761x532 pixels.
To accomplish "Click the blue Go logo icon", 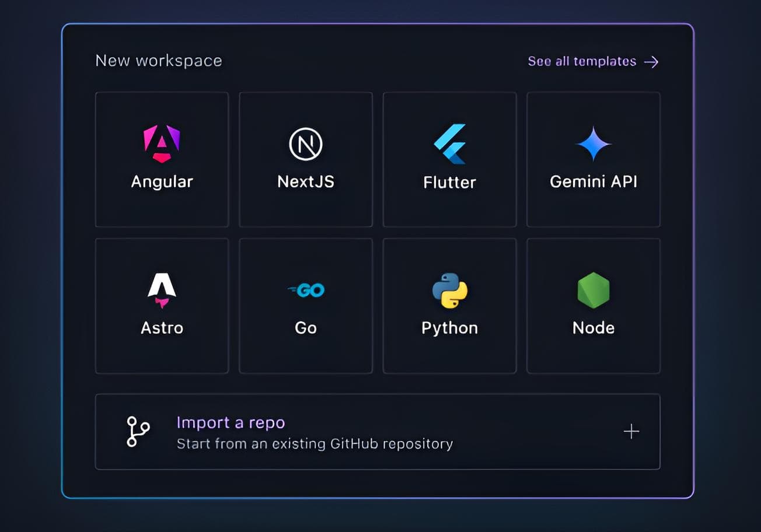I will [x=306, y=290].
